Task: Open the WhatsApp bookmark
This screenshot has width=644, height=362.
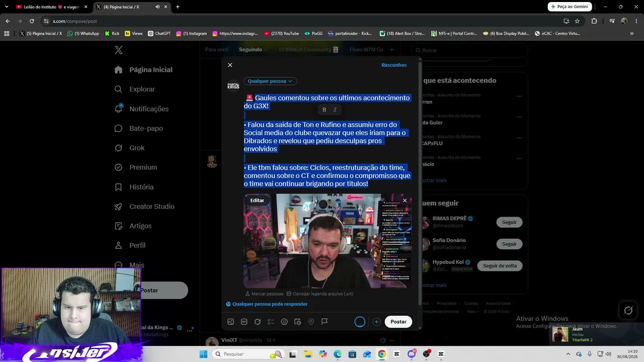Action: pos(83,34)
